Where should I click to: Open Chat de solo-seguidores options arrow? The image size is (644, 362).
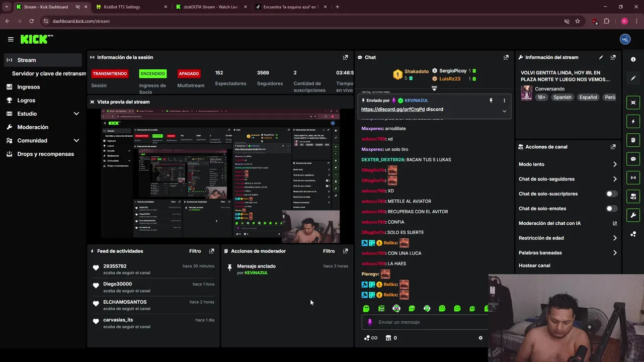click(x=615, y=179)
